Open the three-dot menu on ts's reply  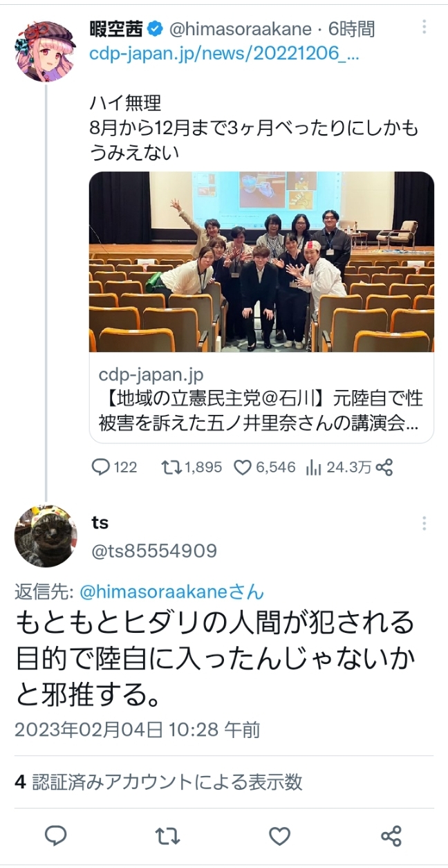pos(424,524)
